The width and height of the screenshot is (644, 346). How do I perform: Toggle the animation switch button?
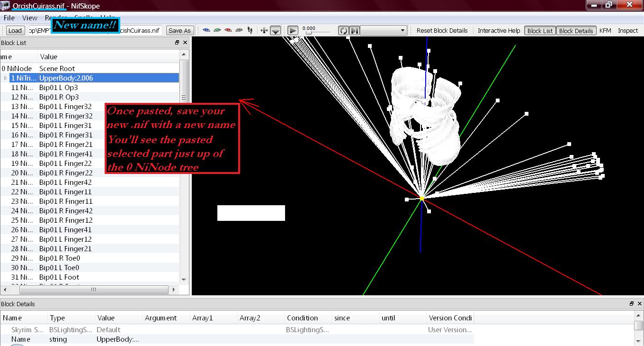(x=355, y=30)
